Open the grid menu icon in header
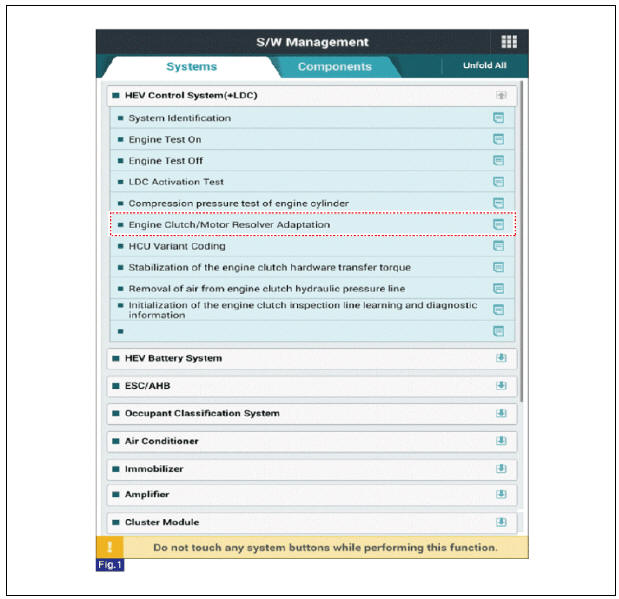Viewport: 619px width, 599px height. pyautogui.click(x=509, y=41)
